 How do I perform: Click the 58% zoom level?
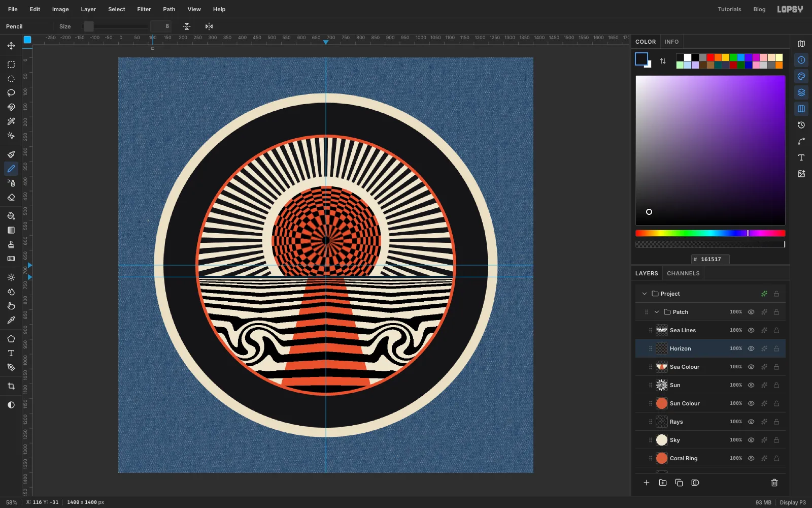[12, 502]
